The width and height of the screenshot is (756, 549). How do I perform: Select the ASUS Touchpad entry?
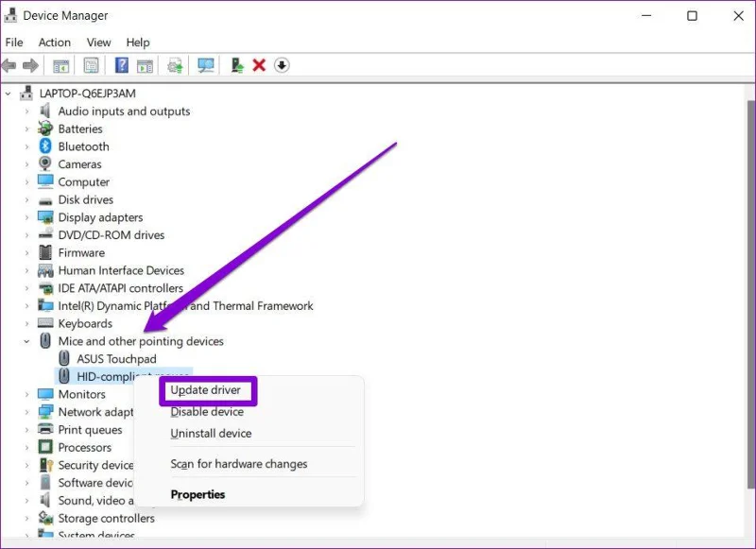click(116, 359)
